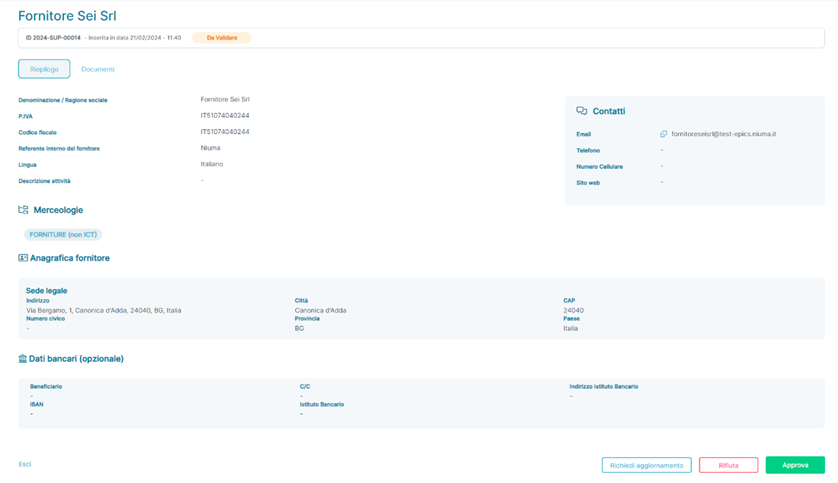
Task: Click the Numero Cellulare label
Action: [600, 167]
